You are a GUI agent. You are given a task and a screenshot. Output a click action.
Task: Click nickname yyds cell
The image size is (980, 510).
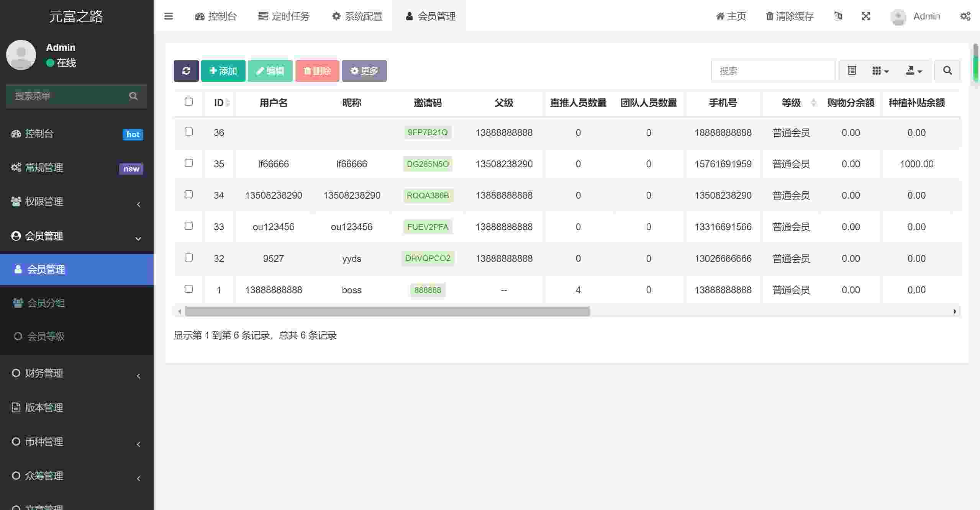(x=352, y=259)
